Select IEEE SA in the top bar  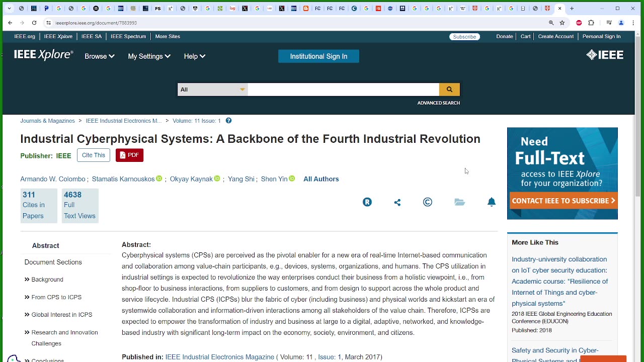(92, 36)
